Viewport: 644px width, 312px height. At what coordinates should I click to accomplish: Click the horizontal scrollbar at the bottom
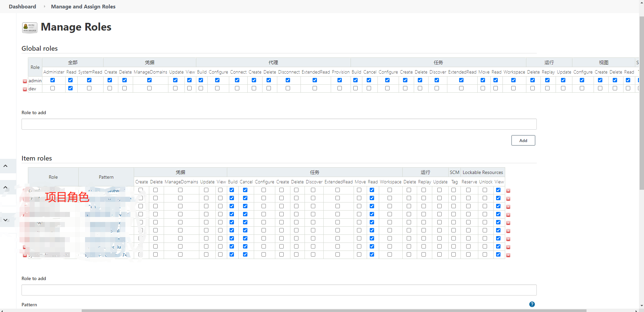(x=334, y=310)
